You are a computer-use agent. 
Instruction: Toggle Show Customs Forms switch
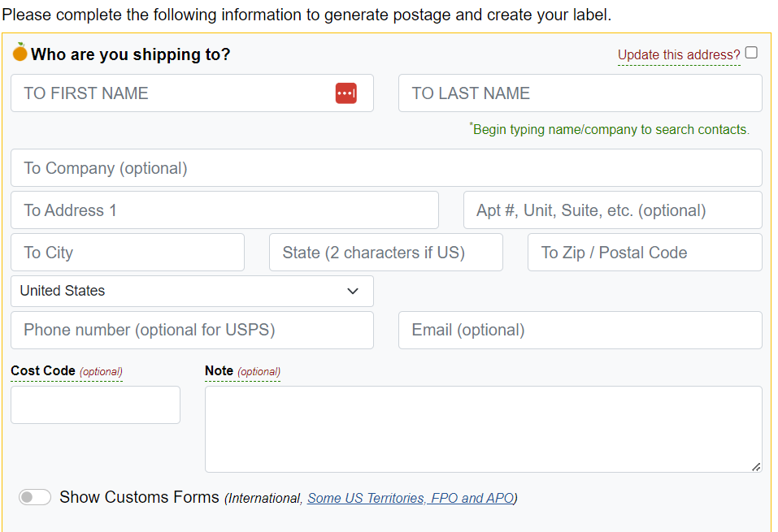pyautogui.click(x=35, y=497)
